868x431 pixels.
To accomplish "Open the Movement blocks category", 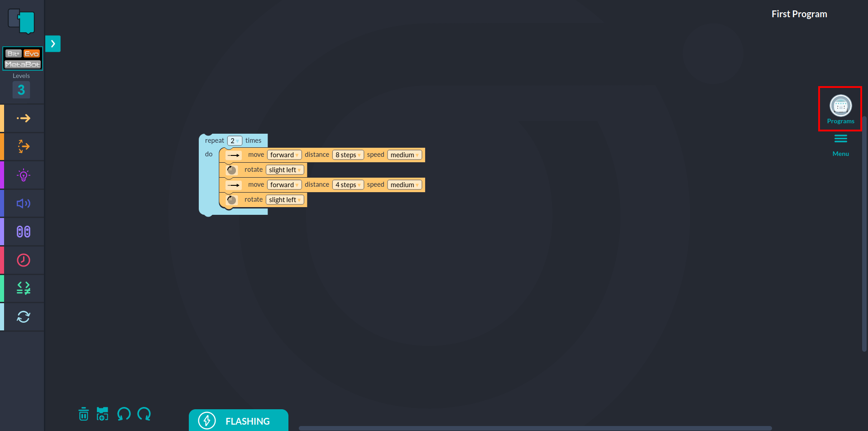I will (23, 118).
